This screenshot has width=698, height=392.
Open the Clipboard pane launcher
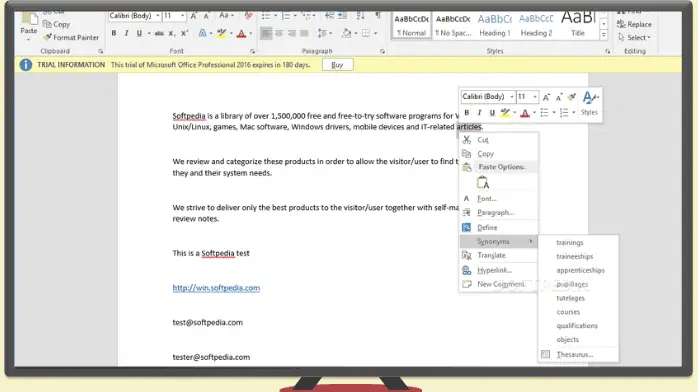(x=101, y=52)
